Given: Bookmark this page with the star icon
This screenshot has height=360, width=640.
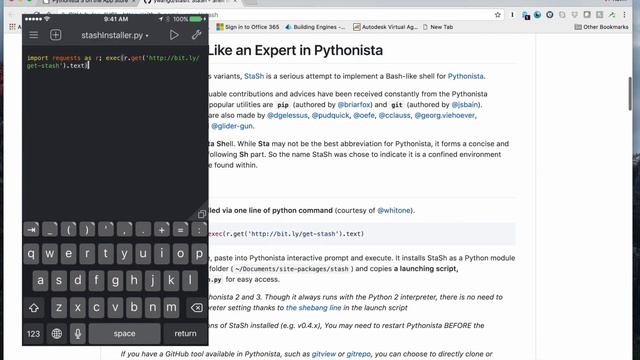Looking at the screenshot, I should tap(498, 15).
